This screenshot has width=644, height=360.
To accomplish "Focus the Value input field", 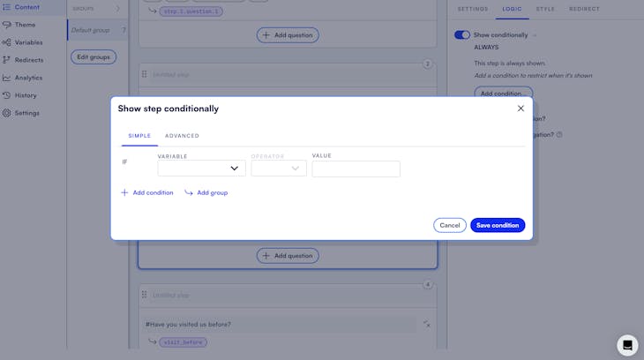I will pos(356,169).
